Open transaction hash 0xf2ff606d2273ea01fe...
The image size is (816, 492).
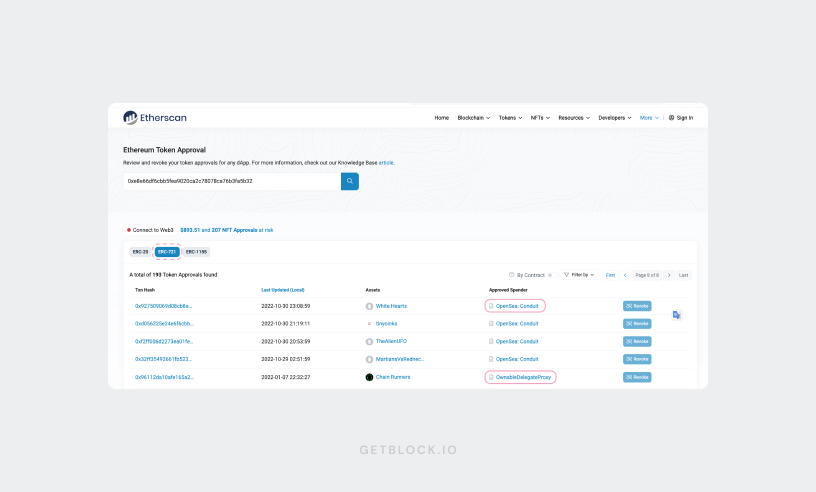tap(164, 342)
